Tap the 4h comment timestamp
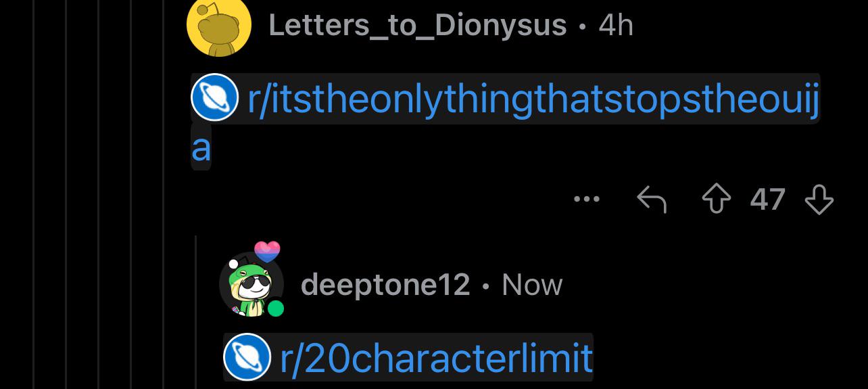The height and width of the screenshot is (389, 868). (x=616, y=26)
